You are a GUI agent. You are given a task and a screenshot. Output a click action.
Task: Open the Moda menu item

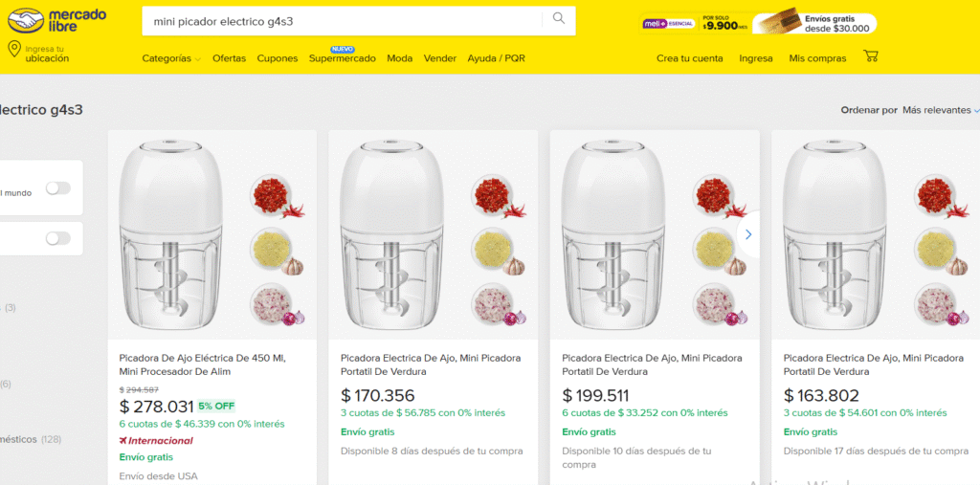[399, 58]
